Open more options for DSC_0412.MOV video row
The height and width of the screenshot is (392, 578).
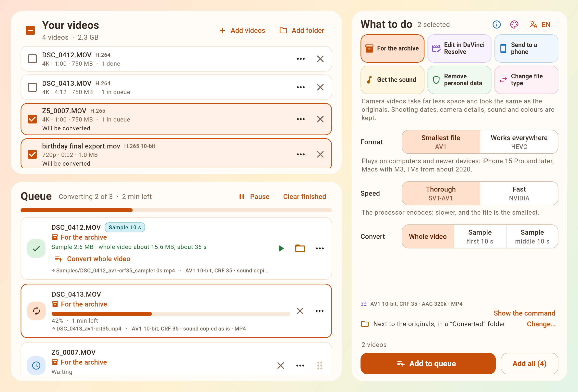pyautogui.click(x=301, y=59)
